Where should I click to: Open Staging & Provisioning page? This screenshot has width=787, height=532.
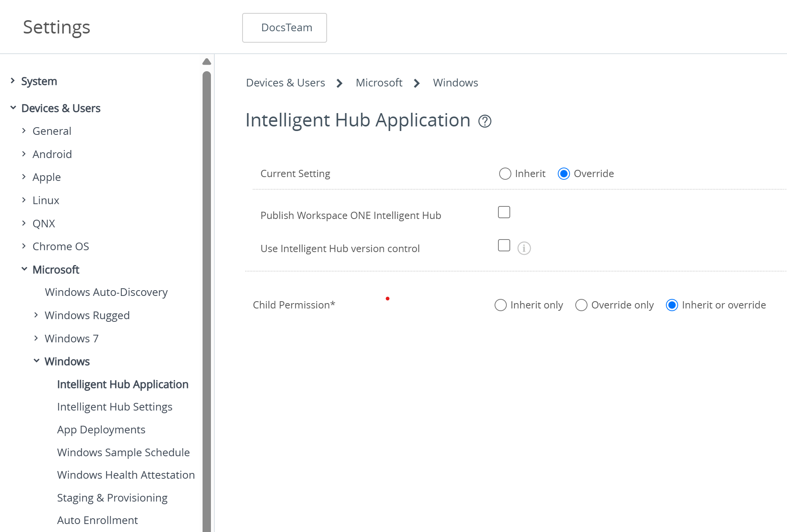click(x=112, y=498)
